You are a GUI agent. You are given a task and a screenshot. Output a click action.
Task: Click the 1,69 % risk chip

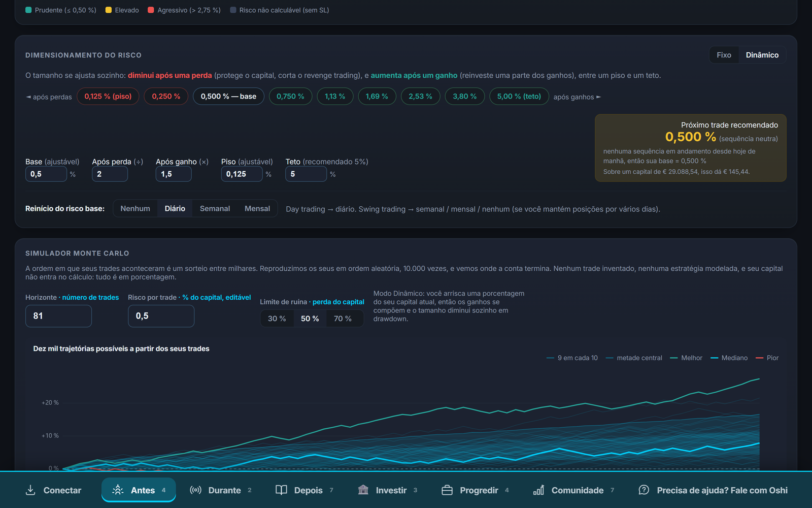[377, 97]
